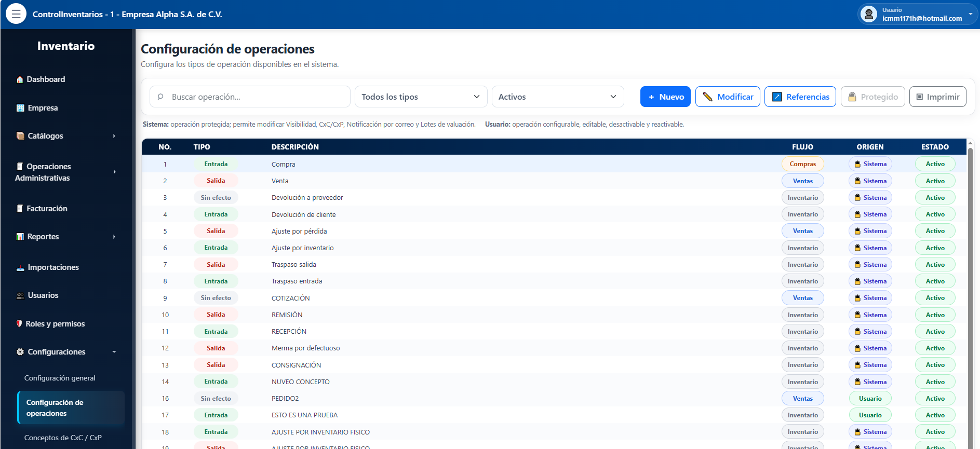
Task: Select the Venta row description
Action: point(280,181)
